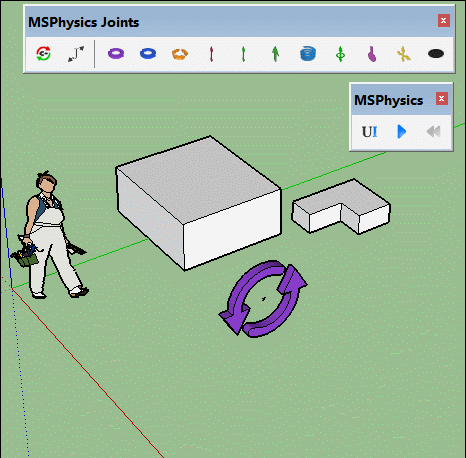Select the L-shaped block in scene
Image resolution: width=466 pixels, height=458 pixels.
point(341,206)
